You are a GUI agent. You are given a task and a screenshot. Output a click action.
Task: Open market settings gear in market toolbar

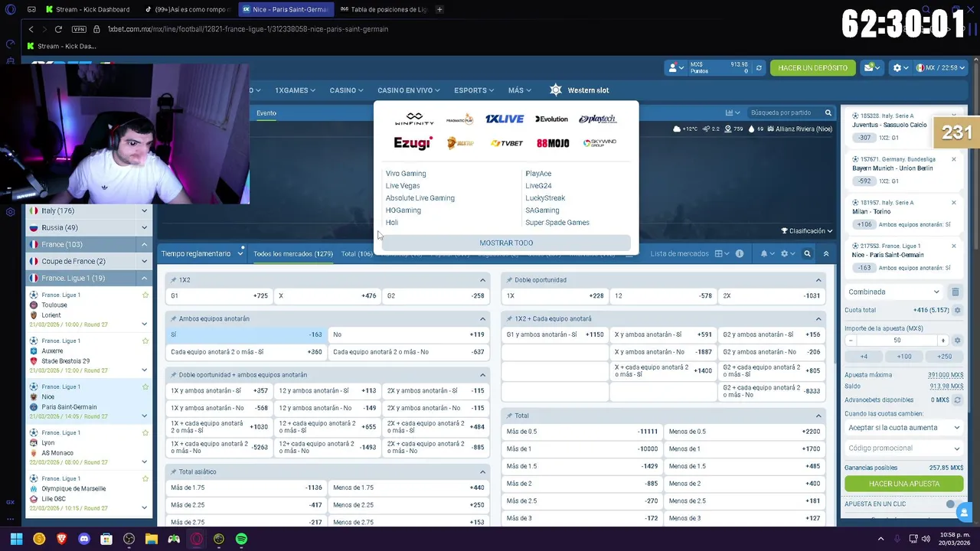click(786, 253)
